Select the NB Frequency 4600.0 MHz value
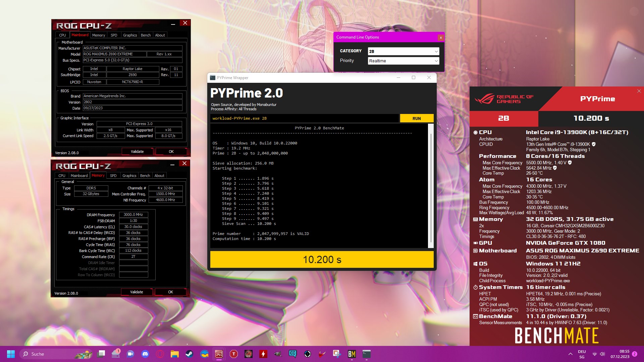 [x=165, y=200]
